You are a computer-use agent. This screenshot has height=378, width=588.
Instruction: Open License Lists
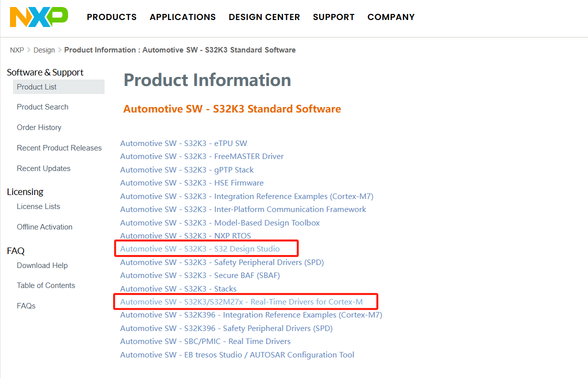coord(38,207)
